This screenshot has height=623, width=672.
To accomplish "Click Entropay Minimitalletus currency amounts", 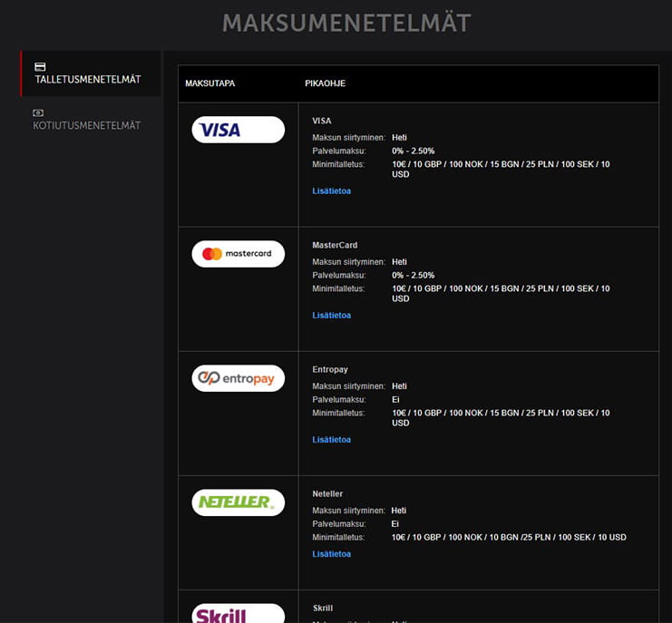I will pos(501,418).
